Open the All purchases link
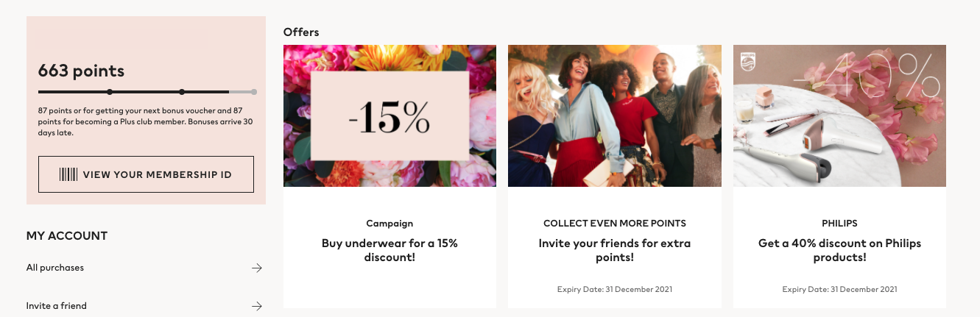 click(x=55, y=268)
